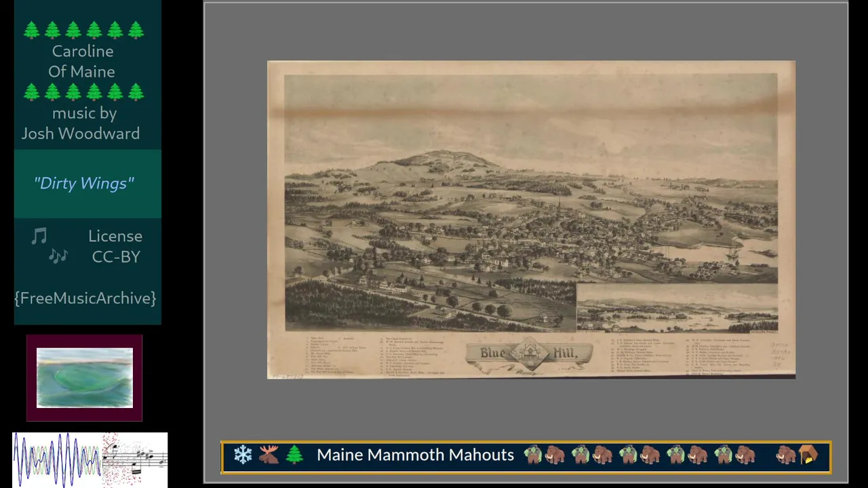Click the moose icon in the bottom banner

[269, 455]
